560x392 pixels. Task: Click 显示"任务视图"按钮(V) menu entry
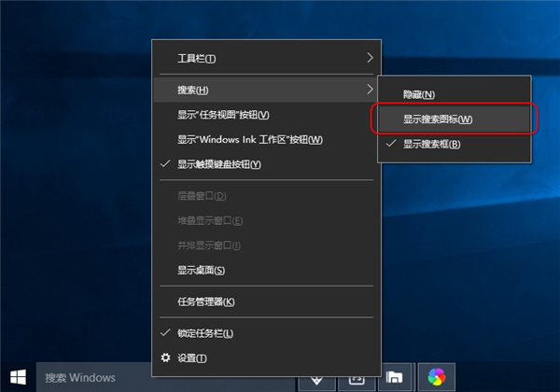[223, 114]
